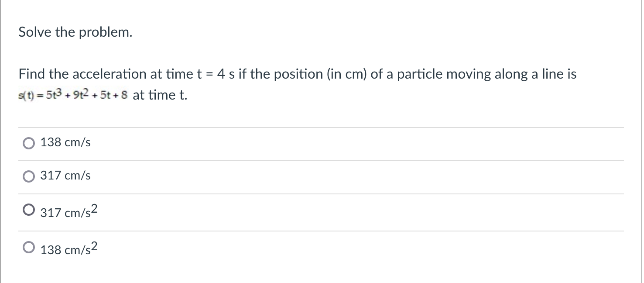The width and height of the screenshot is (644, 283).
Task: Select the 317 cm/s² radio button
Action: (x=29, y=210)
